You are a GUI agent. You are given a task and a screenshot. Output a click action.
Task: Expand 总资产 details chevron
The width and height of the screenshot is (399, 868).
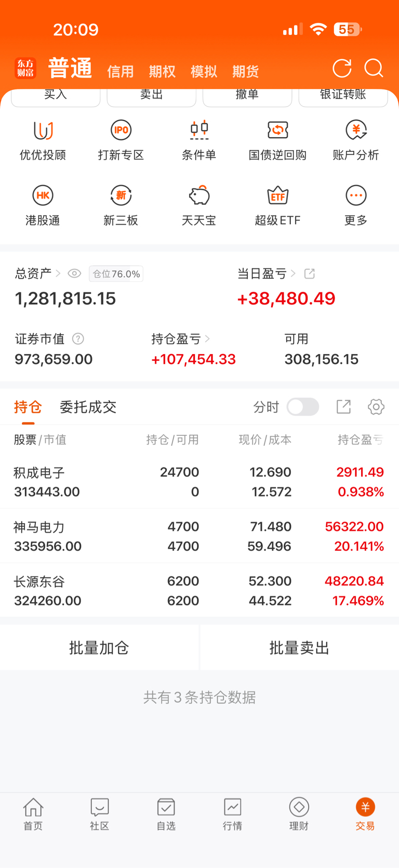[58, 274]
